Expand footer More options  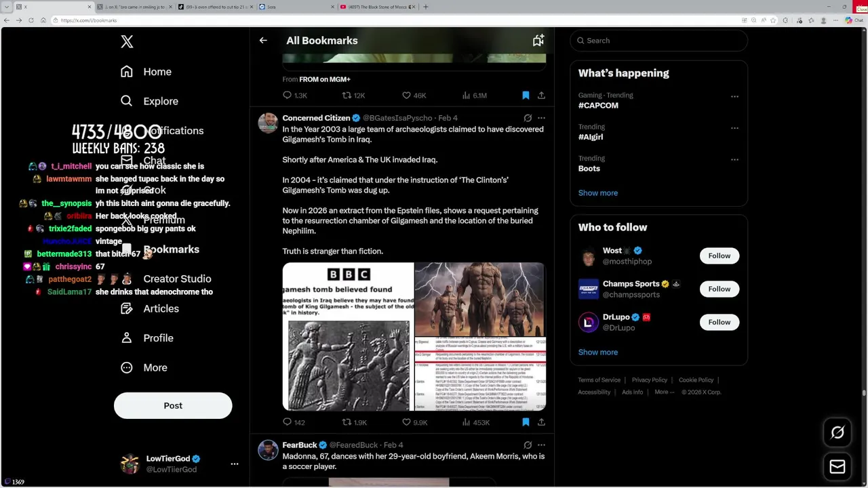pyautogui.click(x=665, y=392)
